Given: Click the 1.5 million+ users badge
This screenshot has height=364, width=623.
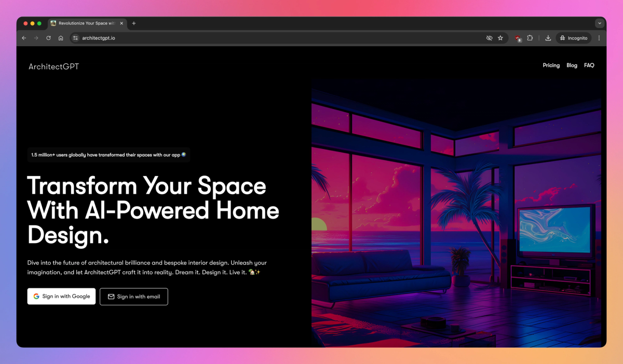Looking at the screenshot, I should point(109,155).
